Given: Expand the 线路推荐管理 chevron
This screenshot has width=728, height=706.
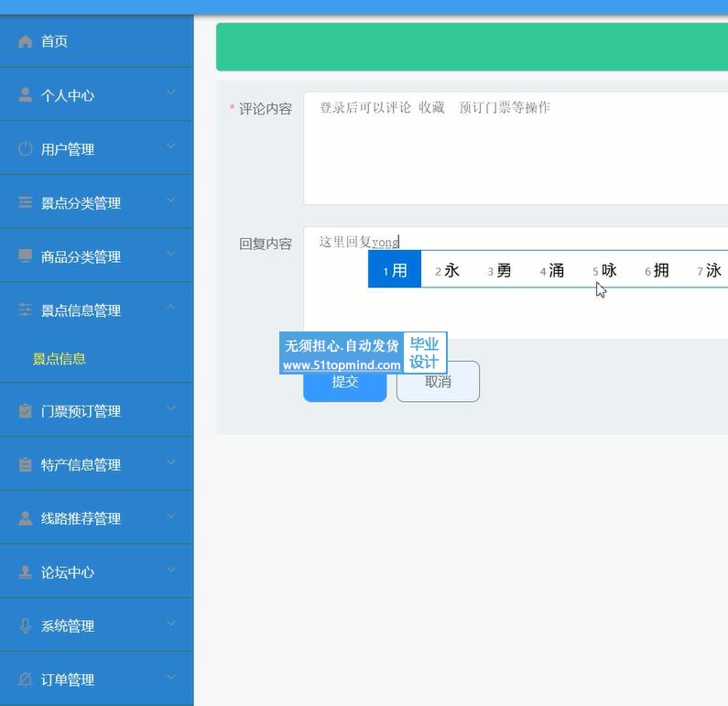Looking at the screenshot, I should tap(171, 516).
